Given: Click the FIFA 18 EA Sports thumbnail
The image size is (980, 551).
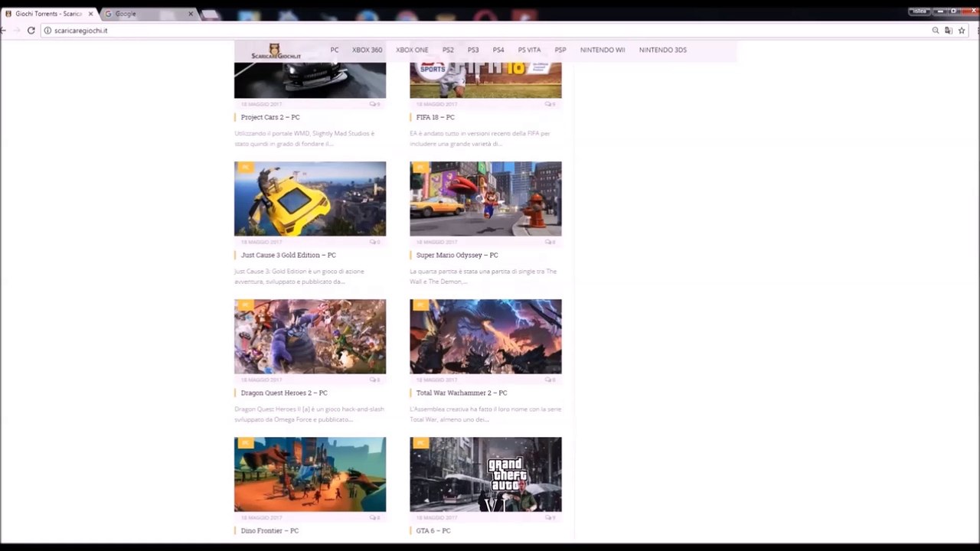Looking at the screenshot, I should [485, 80].
